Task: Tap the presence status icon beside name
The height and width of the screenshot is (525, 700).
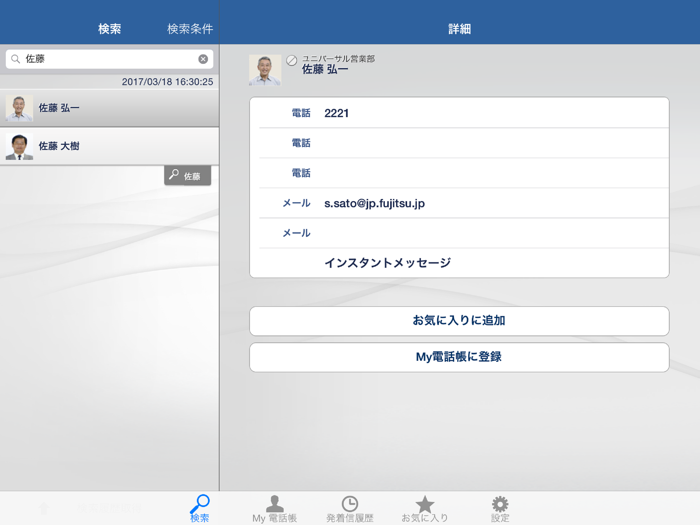Action: [292, 60]
